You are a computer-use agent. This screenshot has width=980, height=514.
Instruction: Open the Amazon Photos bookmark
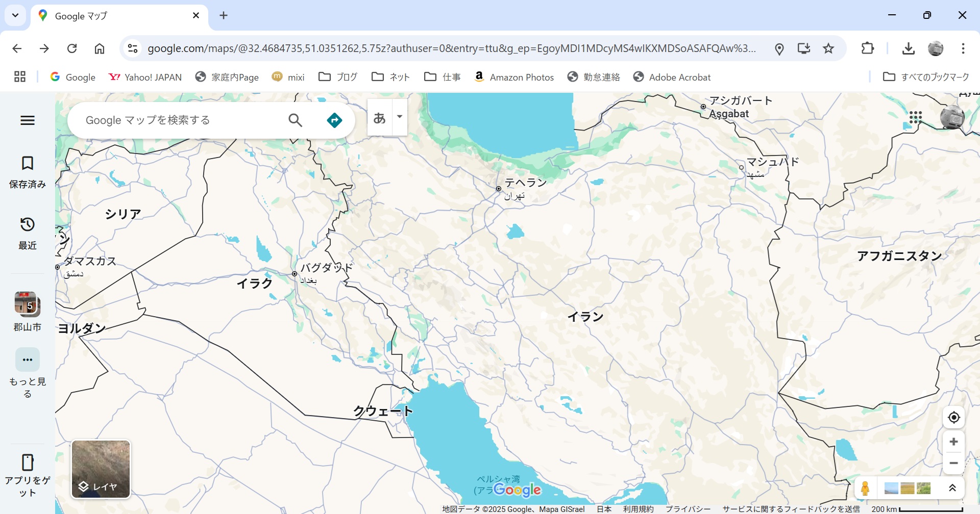point(514,77)
